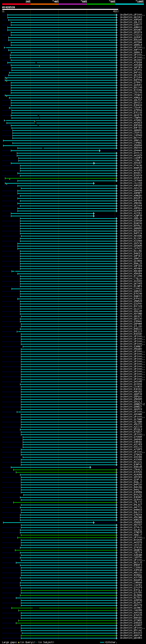The height and width of the screenshot is (644, 146).
Task: Click the query name AV428539
Action: [x=8, y=8]
